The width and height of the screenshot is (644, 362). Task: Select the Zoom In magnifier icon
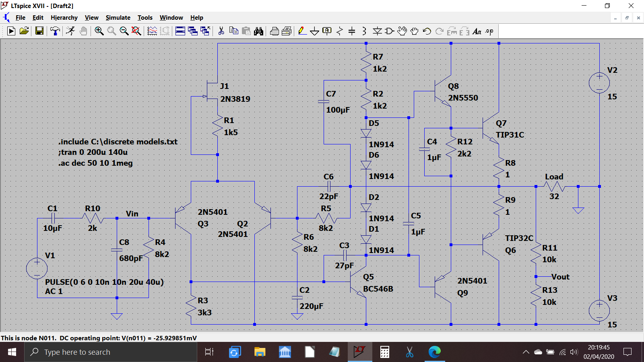(x=99, y=31)
